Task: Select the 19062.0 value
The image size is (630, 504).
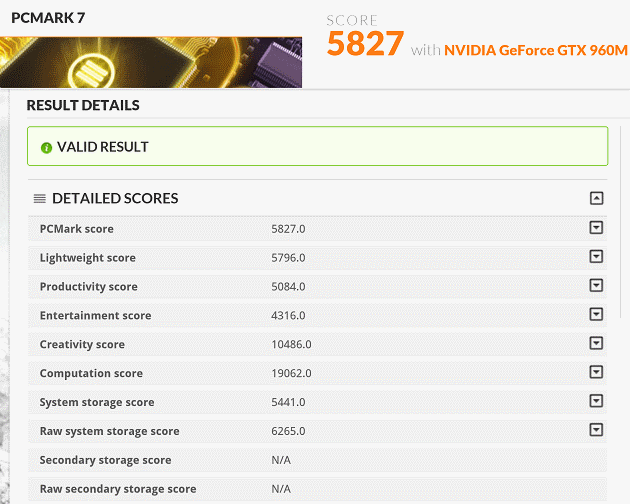Action: pyautogui.click(x=291, y=373)
